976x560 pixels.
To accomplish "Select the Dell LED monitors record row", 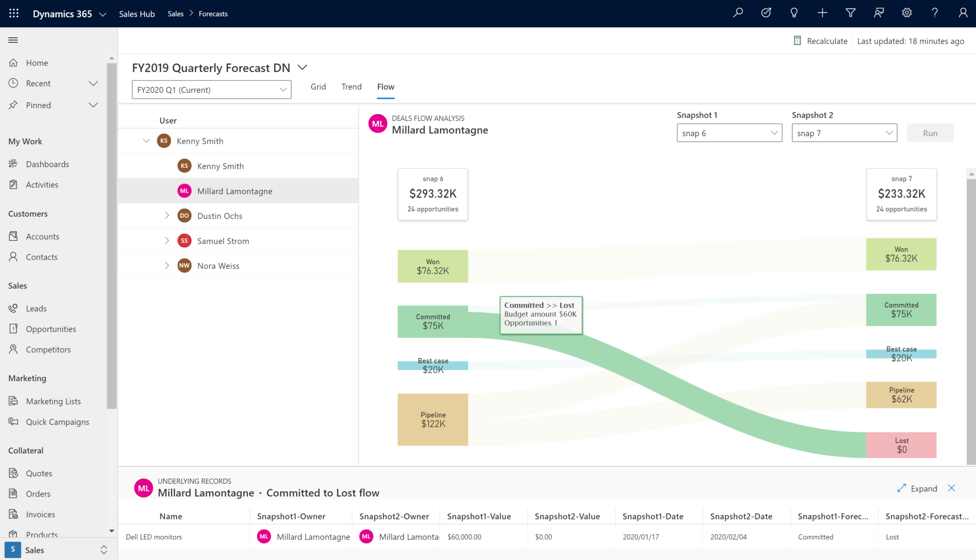I will pos(153,537).
